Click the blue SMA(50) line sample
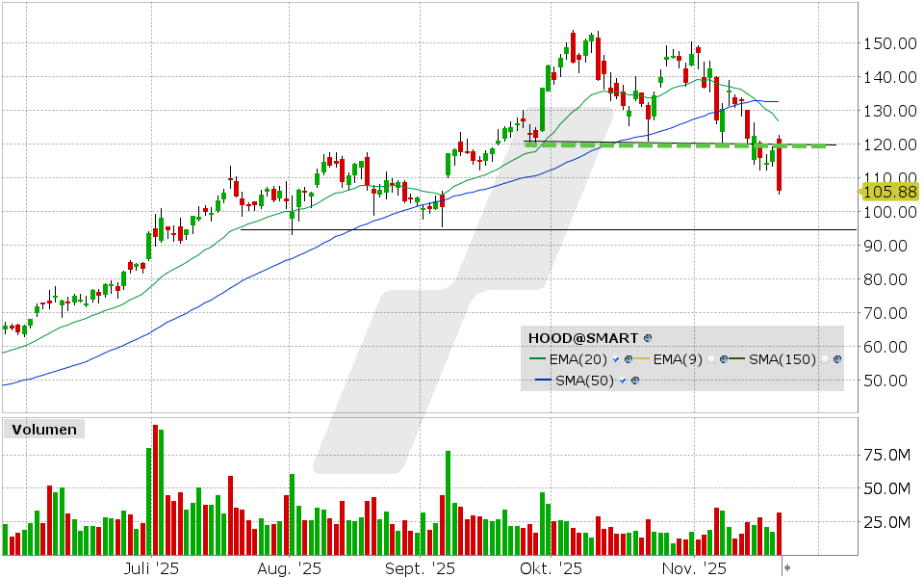Viewport: 924px width, 578px height. coord(543,378)
